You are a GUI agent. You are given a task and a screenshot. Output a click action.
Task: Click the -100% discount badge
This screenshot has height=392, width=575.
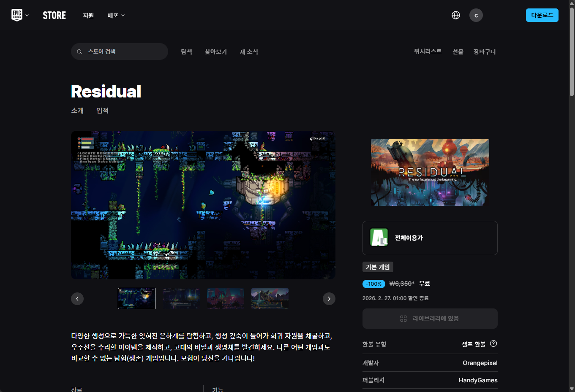[x=374, y=284]
